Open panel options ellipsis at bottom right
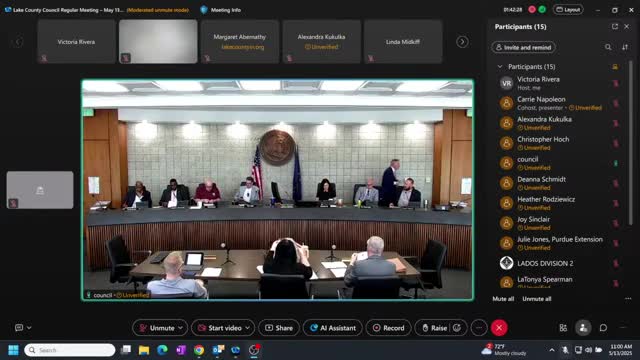The image size is (640, 360). [623, 328]
